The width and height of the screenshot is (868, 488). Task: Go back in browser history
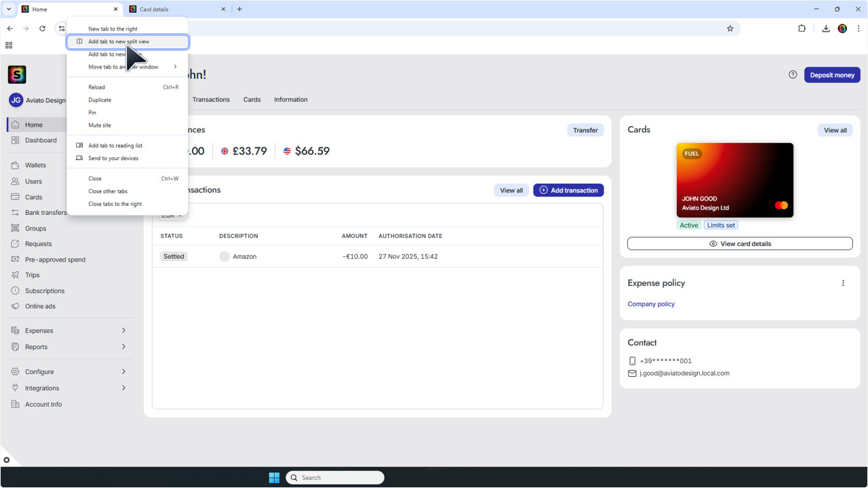pos(9,28)
